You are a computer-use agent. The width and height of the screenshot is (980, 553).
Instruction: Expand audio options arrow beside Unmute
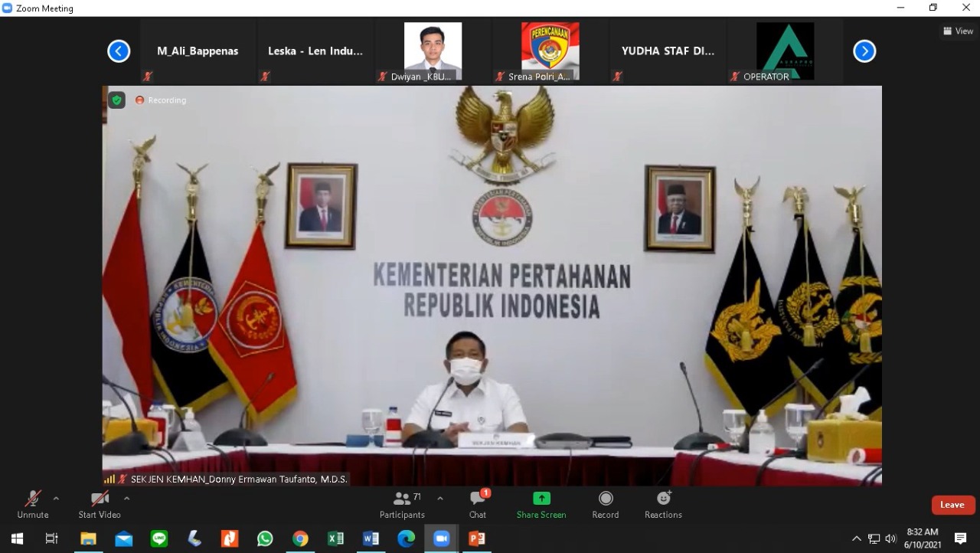pos(56,498)
